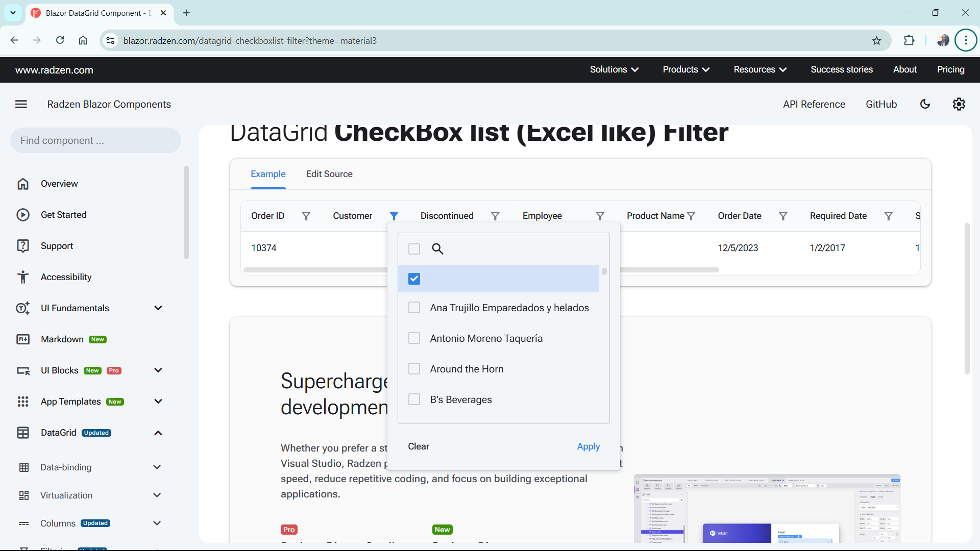Open the Order Date filter icon
980x551 pixels.
[783, 216]
